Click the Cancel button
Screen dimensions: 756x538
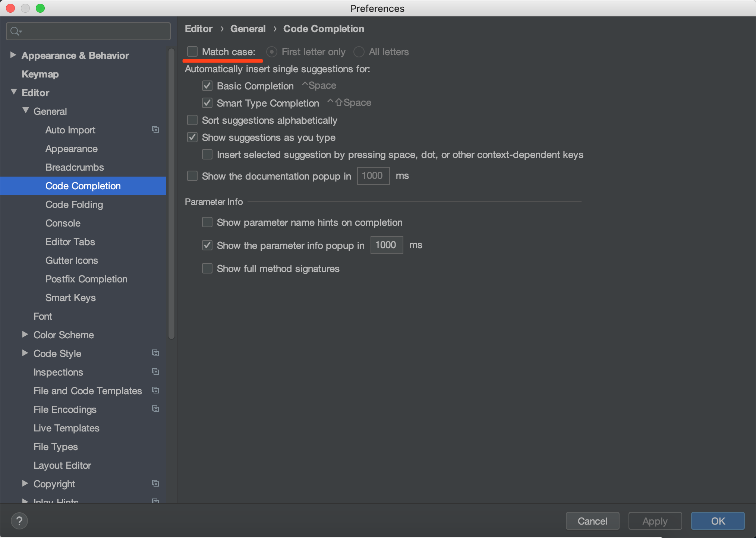click(592, 521)
